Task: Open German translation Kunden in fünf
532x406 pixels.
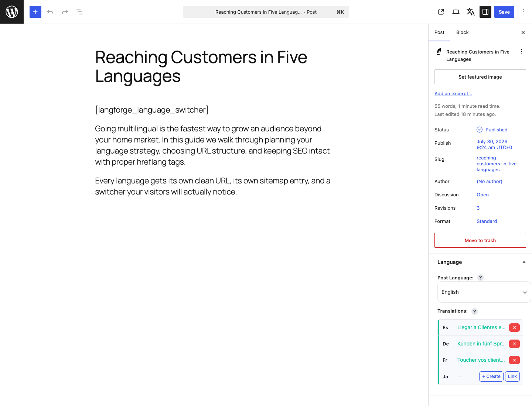Action: pos(481,344)
